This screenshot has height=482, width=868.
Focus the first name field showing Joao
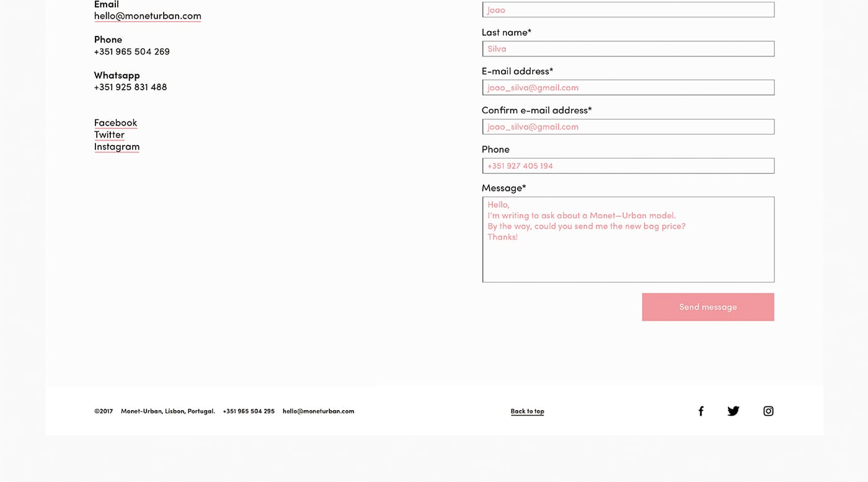[627, 10]
